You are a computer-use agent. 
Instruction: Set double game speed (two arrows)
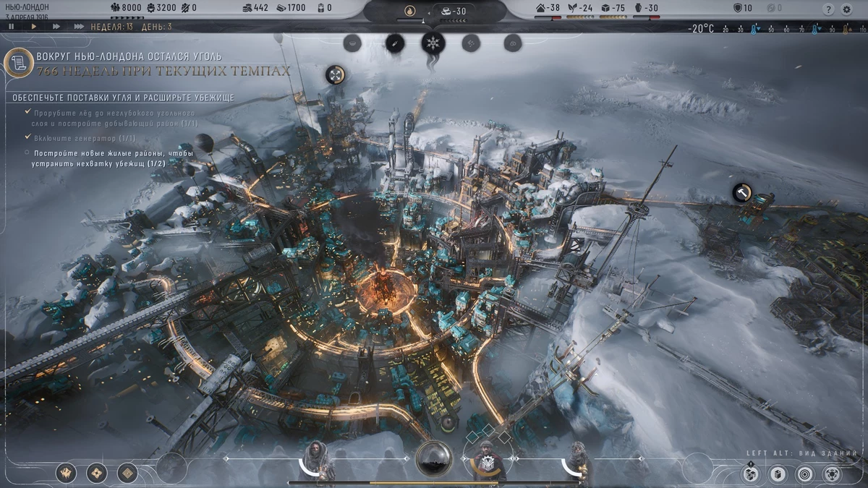coord(56,26)
